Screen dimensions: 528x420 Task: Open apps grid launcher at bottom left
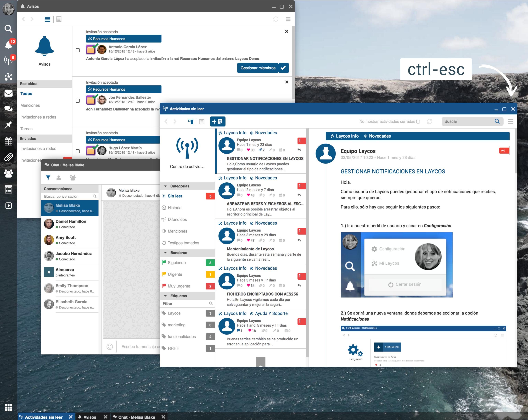[x=8, y=407]
